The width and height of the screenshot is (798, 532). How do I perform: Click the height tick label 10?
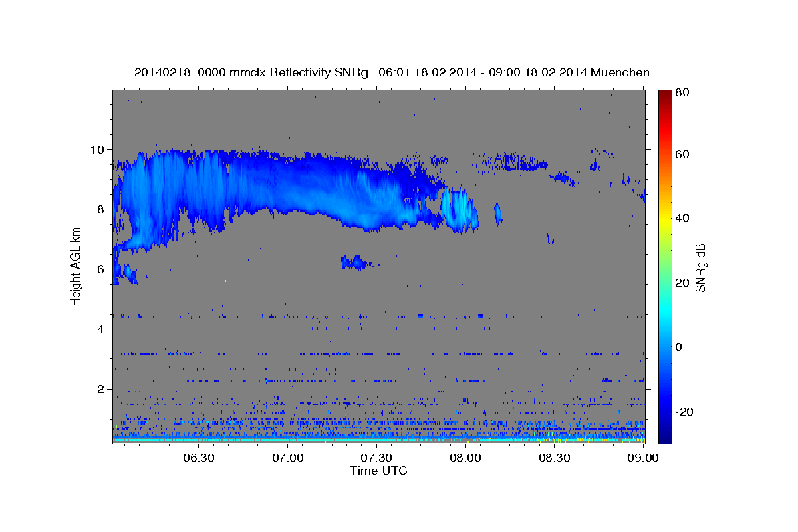(99, 149)
